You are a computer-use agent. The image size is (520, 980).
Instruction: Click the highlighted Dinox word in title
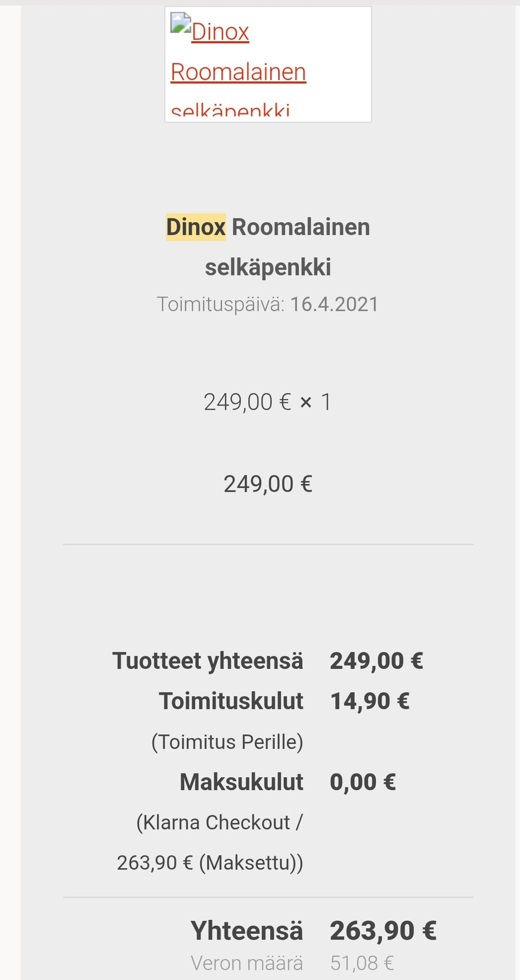(196, 227)
